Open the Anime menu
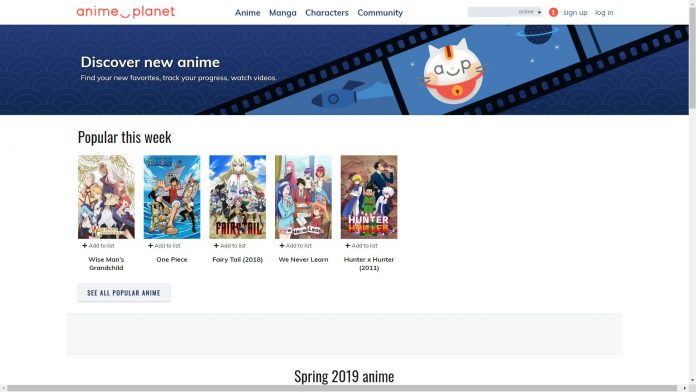The width and height of the screenshot is (696, 392). tap(248, 13)
